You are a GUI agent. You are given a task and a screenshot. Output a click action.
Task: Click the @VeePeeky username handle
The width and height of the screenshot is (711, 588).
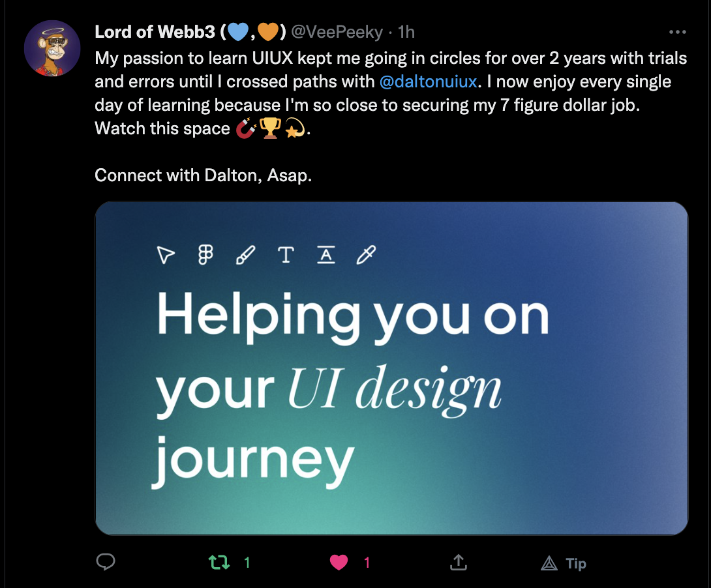point(337,32)
